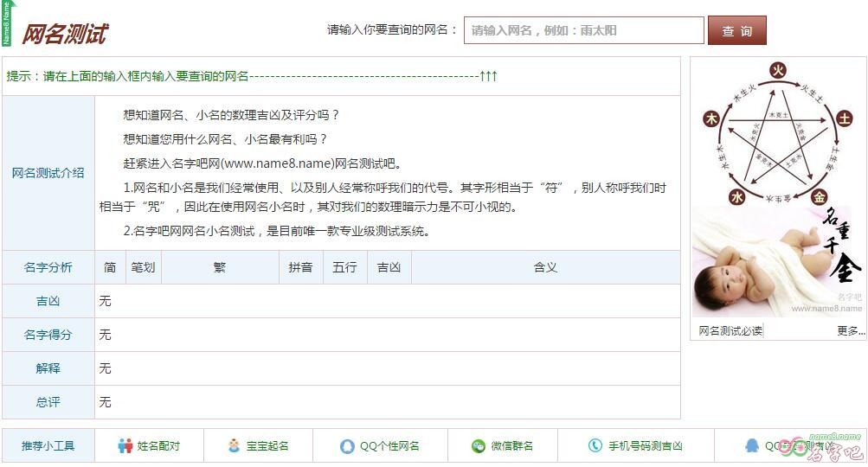The image size is (868, 467).
Task: Click the 解释 row label
Action: [48, 368]
